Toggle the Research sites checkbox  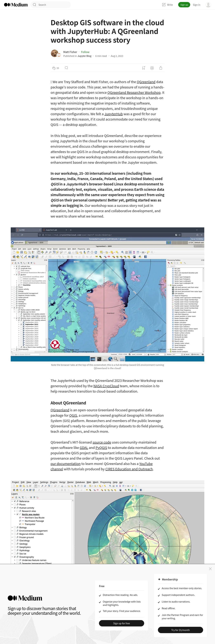pyautogui.click(x=17, y=511)
